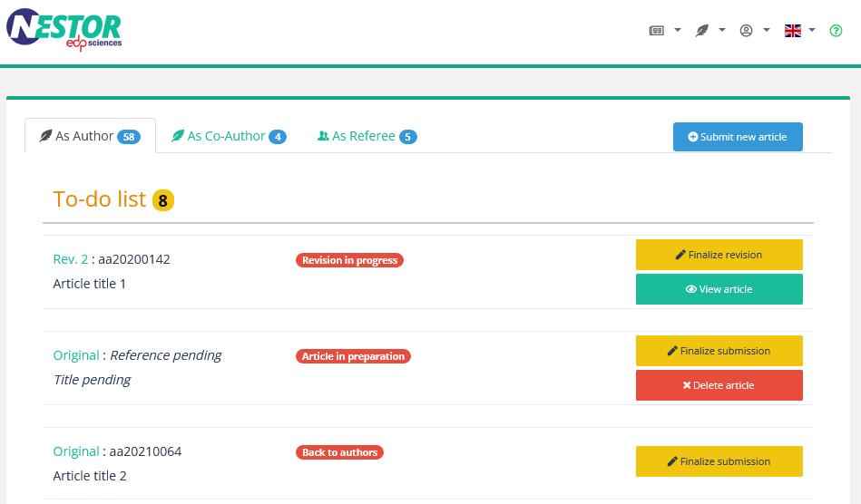Click the Revision in progress status label
Image resolution: width=861 pixels, height=504 pixels.
click(349, 260)
